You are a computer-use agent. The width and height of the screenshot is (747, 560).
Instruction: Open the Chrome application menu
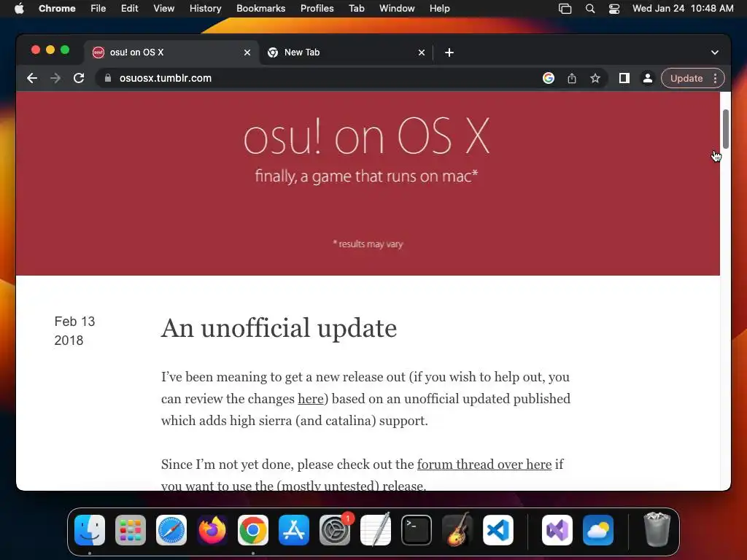point(57,9)
